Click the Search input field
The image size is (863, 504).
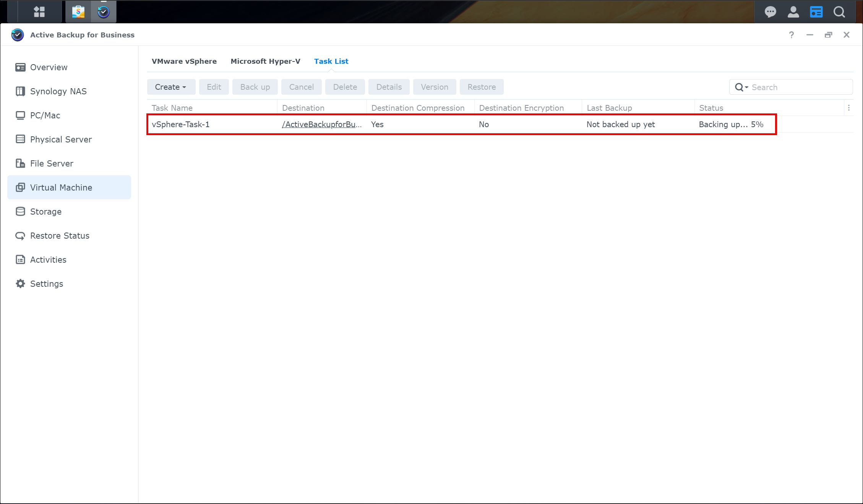(799, 87)
